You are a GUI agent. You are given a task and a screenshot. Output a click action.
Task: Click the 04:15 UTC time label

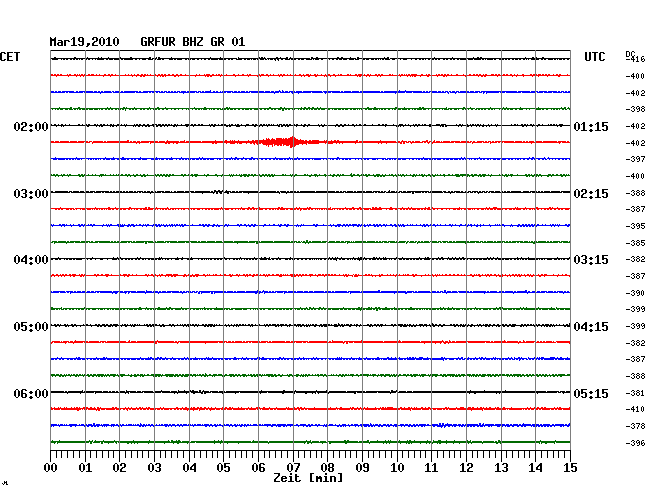(591, 327)
